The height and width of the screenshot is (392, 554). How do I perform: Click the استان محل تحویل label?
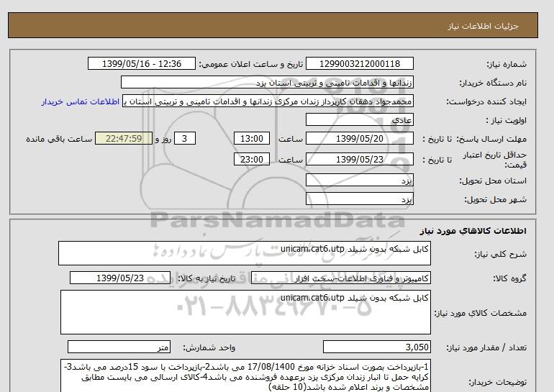click(x=493, y=181)
